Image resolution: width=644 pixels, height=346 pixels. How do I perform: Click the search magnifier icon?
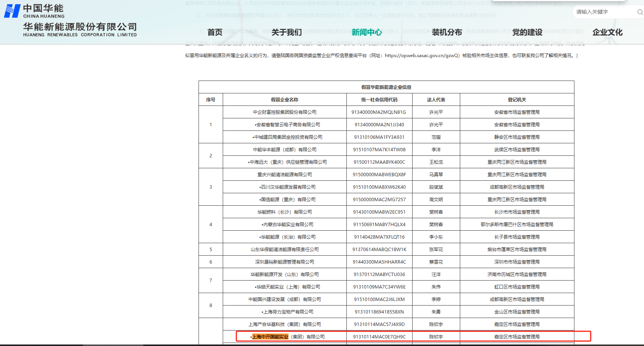640,12
